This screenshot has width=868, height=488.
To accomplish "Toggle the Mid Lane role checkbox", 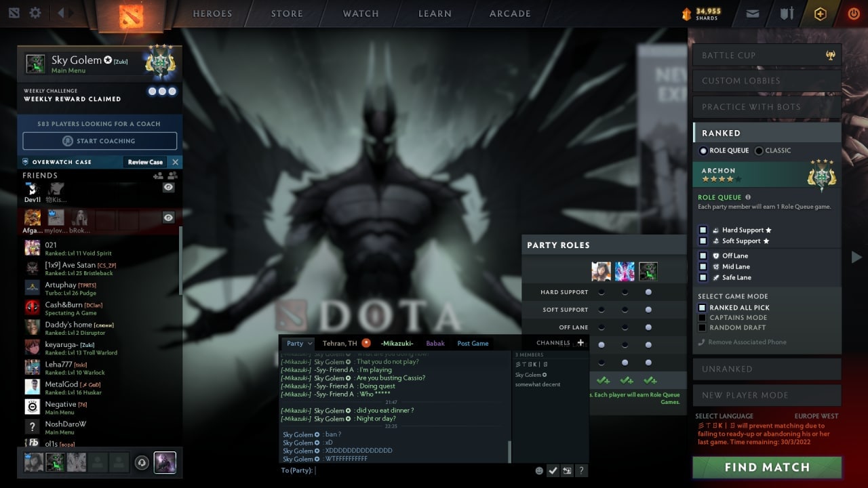I will point(703,267).
